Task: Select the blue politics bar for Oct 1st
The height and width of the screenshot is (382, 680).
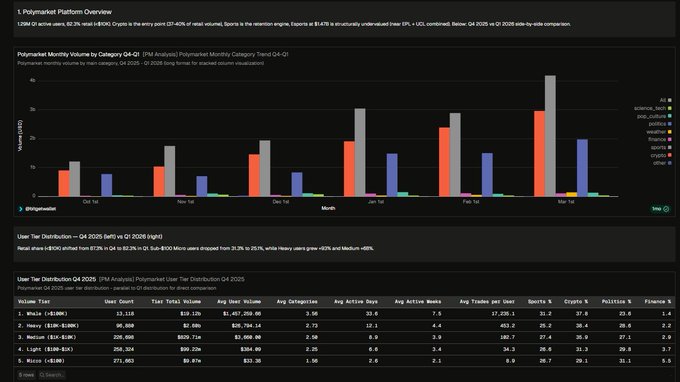Action: (x=107, y=185)
